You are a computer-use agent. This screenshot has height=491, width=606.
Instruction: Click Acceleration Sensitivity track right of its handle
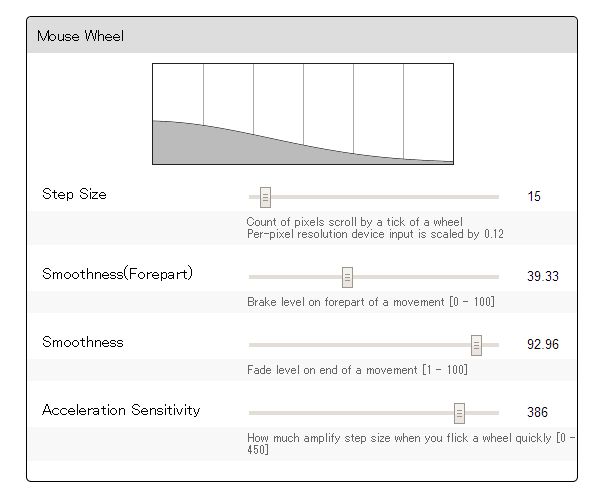click(482, 413)
